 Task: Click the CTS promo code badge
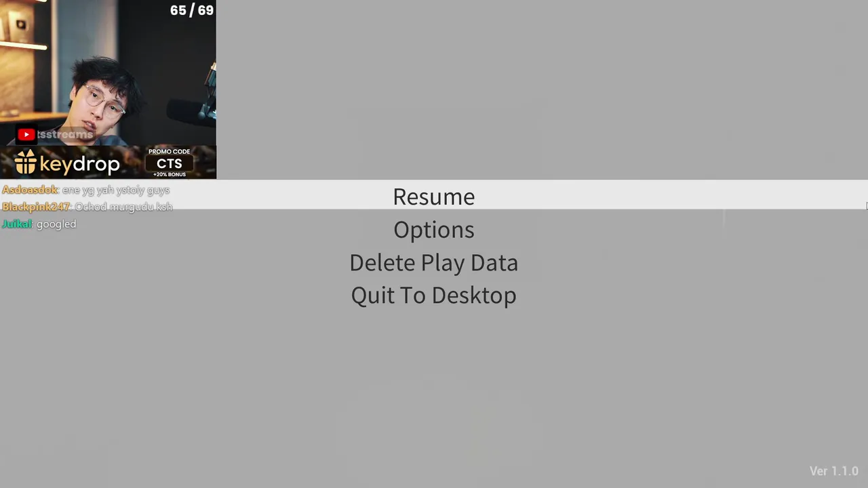(x=169, y=163)
